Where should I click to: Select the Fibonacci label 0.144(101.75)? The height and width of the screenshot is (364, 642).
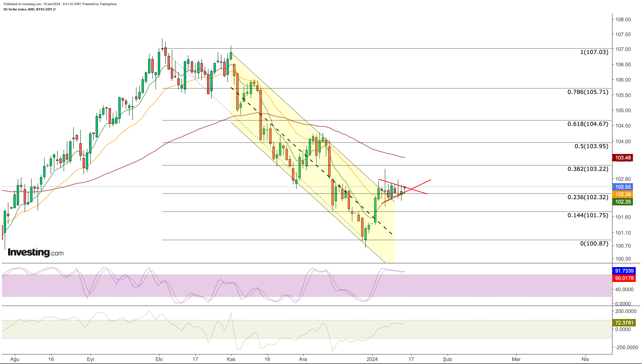click(x=588, y=215)
